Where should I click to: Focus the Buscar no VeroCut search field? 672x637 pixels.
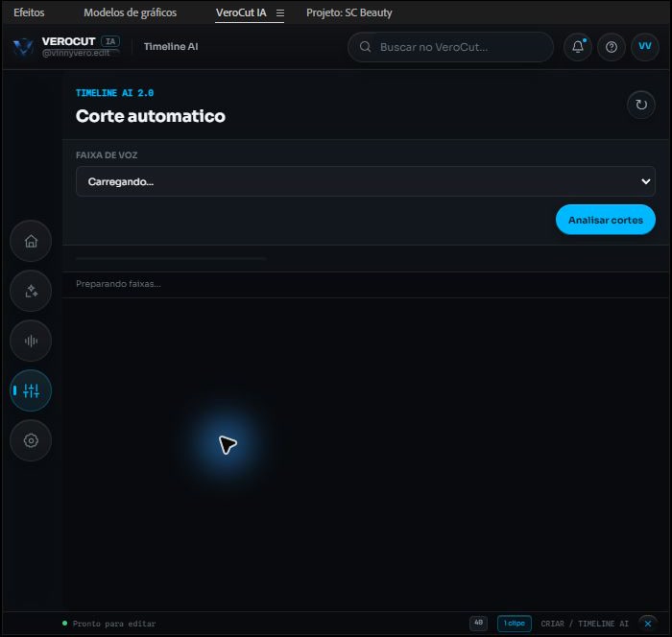(451, 47)
